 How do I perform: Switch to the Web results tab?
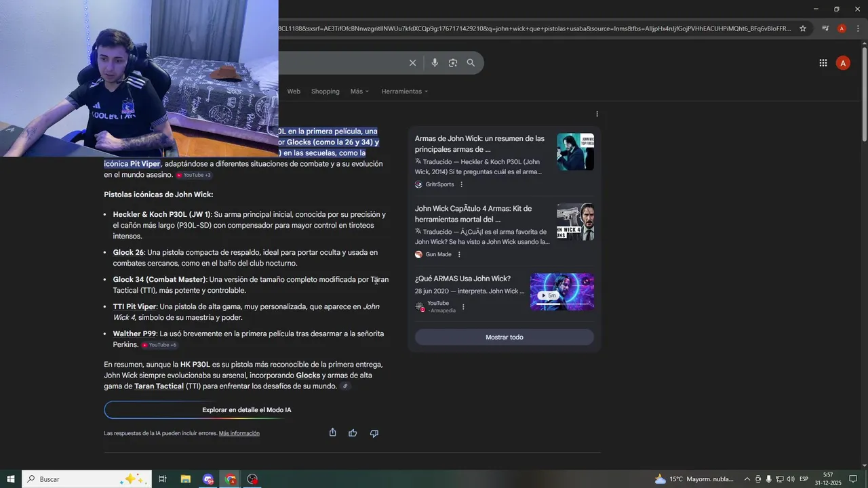[294, 91]
